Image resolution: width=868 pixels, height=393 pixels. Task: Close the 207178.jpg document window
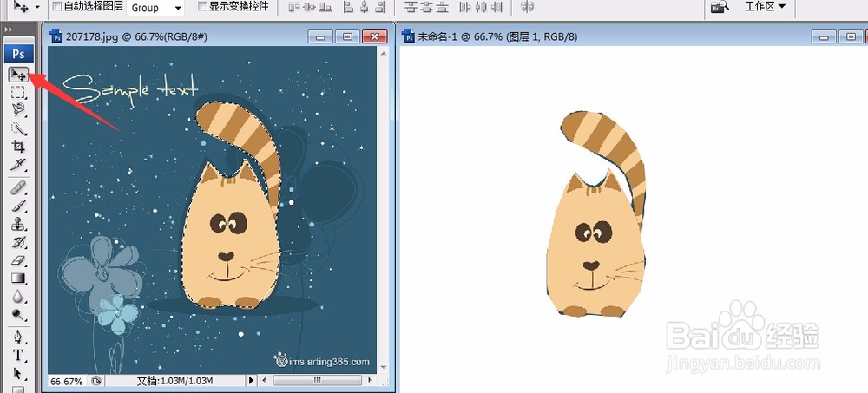374,36
